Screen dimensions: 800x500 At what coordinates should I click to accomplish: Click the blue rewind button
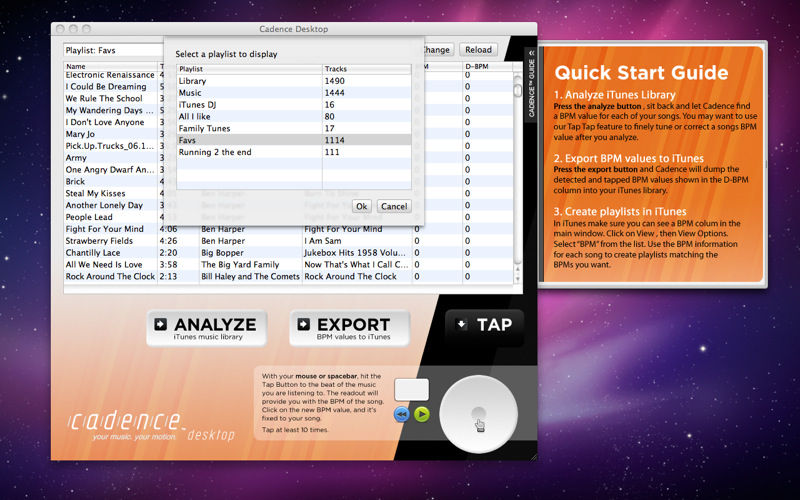[402, 414]
